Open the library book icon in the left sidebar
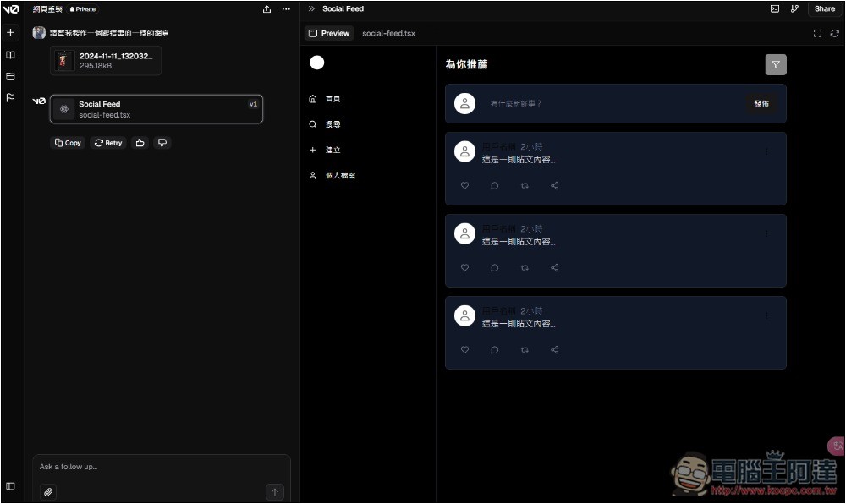The width and height of the screenshot is (846, 504). point(10,55)
